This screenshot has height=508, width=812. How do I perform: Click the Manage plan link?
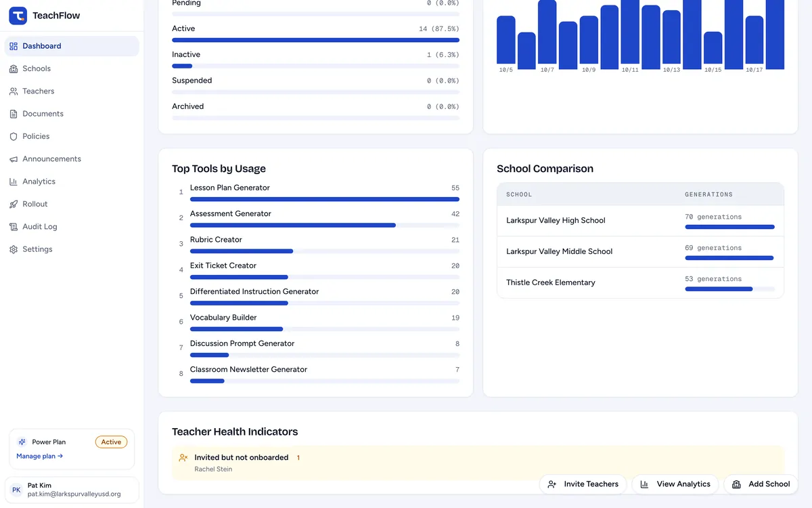39,457
